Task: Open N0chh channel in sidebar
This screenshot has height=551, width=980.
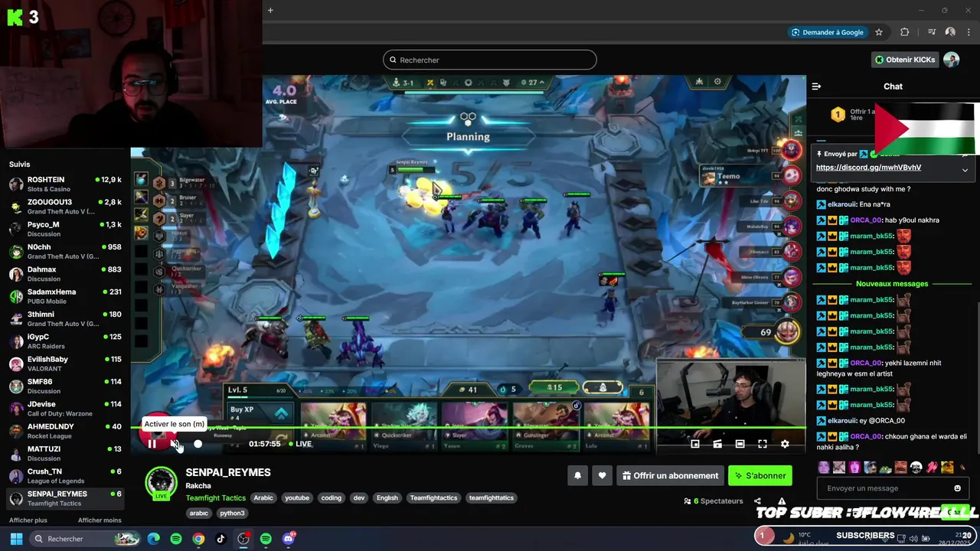Action: (65, 251)
